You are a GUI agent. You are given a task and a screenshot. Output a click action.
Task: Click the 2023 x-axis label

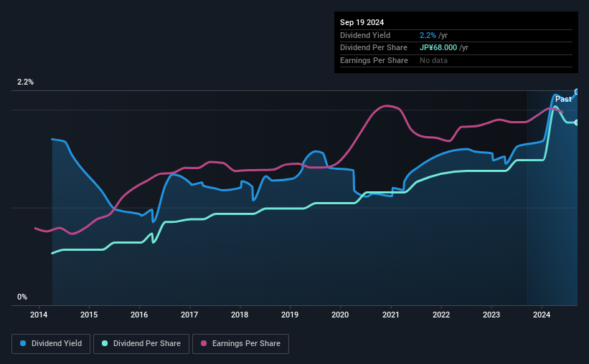(491, 315)
